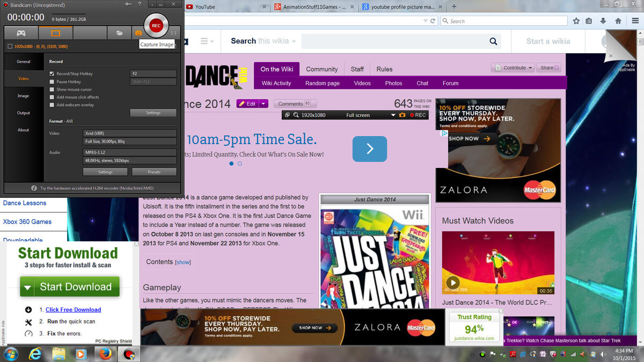Open the media player taskbar icon
This screenshot has height=362, width=644.
click(81, 354)
